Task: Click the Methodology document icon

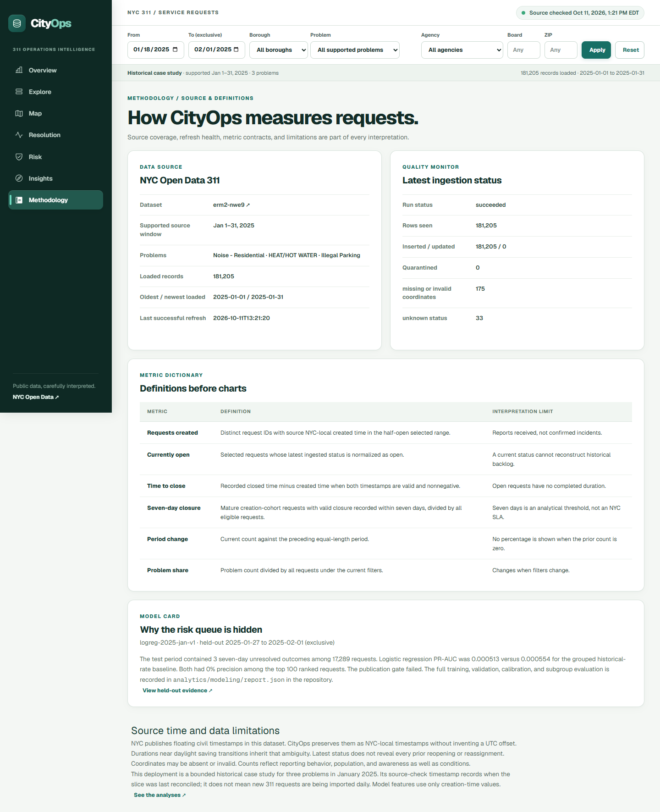Action: [x=19, y=200]
